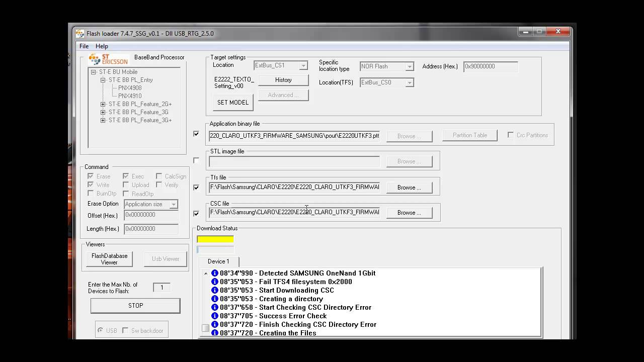This screenshot has height=362, width=644.
Task: Click Browse for CSC file
Action: pos(409,213)
